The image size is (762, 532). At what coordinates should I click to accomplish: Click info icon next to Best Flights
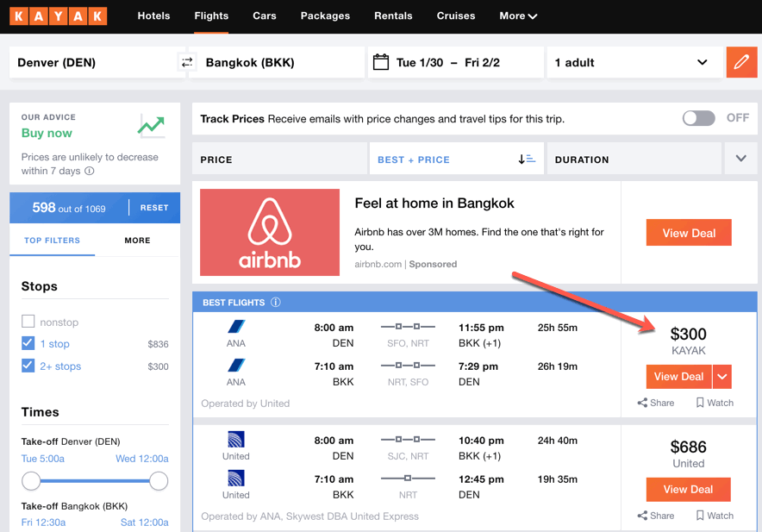point(276,303)
